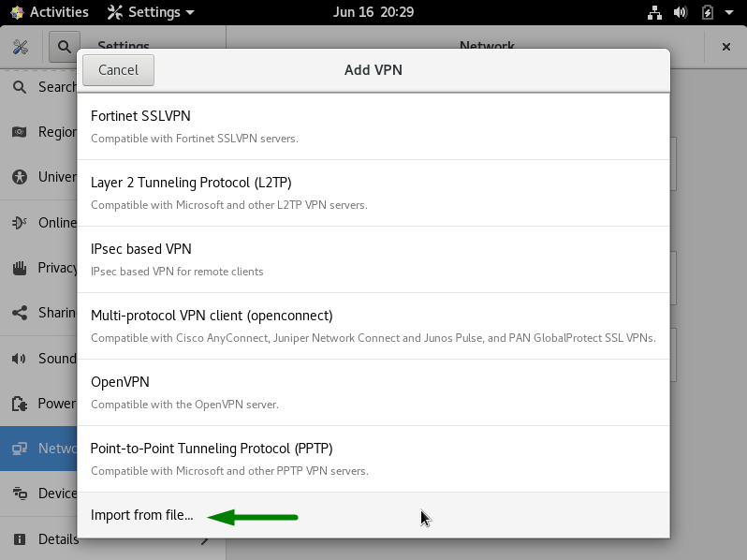Open the Region settings icon
This screenshot has width=747, height=560.
19,132
